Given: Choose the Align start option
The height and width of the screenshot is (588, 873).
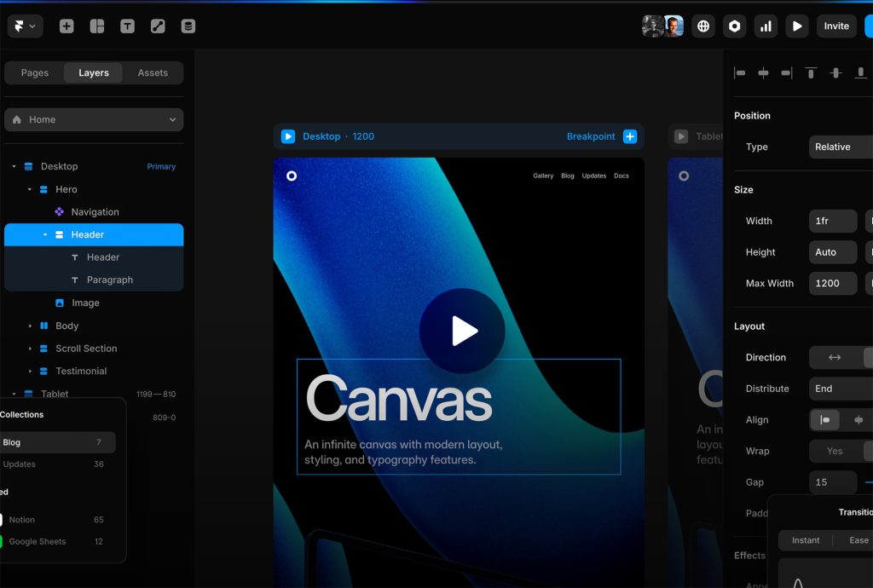Looking at the screenshot, I should pos(825,420).
